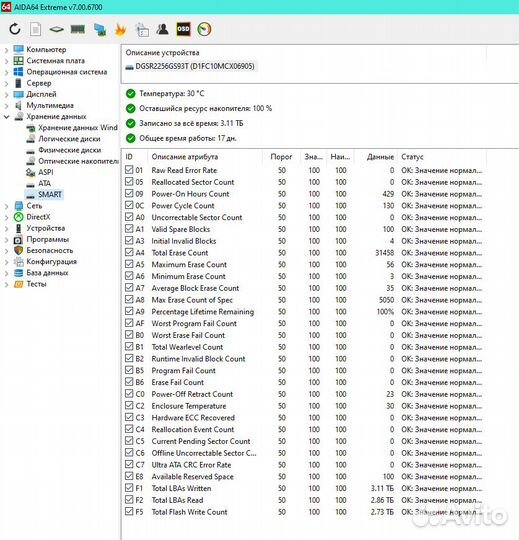Expand the Системная плата branch arrow
The height and width of the screenshot is (540, 519).
tap(6, 61)
